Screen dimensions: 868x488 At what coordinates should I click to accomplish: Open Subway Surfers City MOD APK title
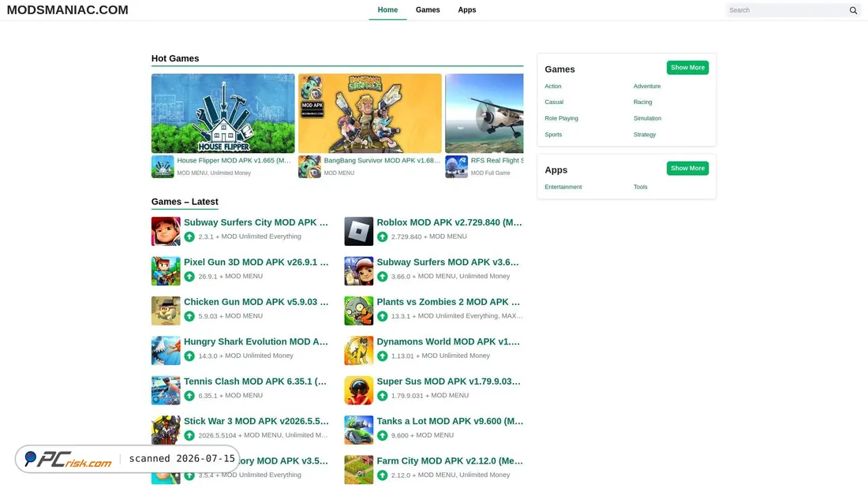click(256, 222)
